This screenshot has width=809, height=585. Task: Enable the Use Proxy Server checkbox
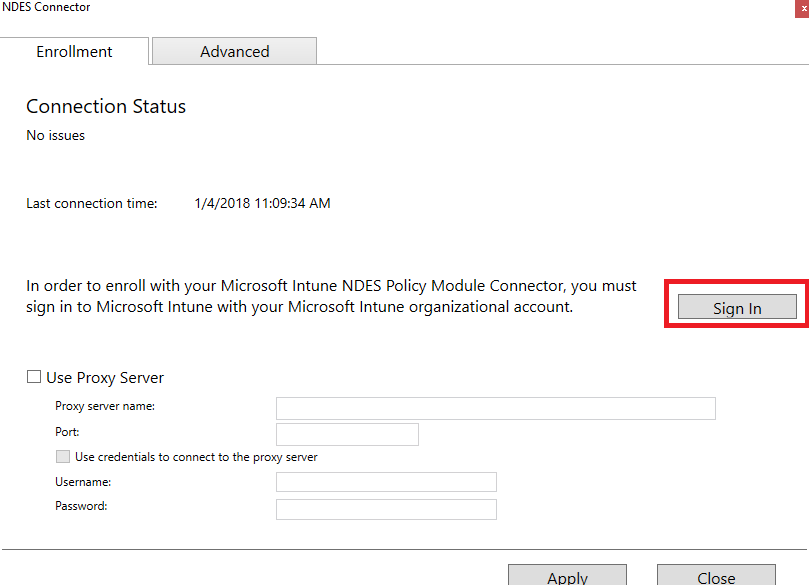[x=34, y=377]
